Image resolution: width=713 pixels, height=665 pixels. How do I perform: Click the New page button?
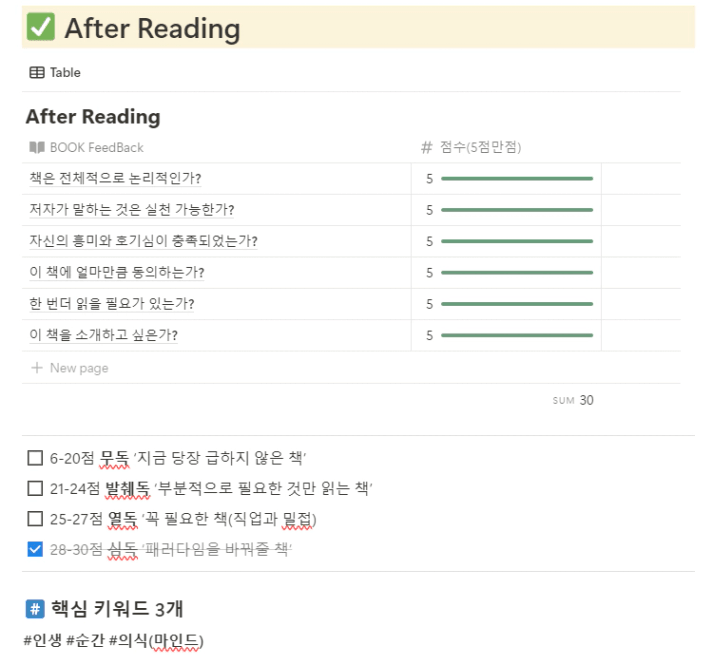click(78, 368)
